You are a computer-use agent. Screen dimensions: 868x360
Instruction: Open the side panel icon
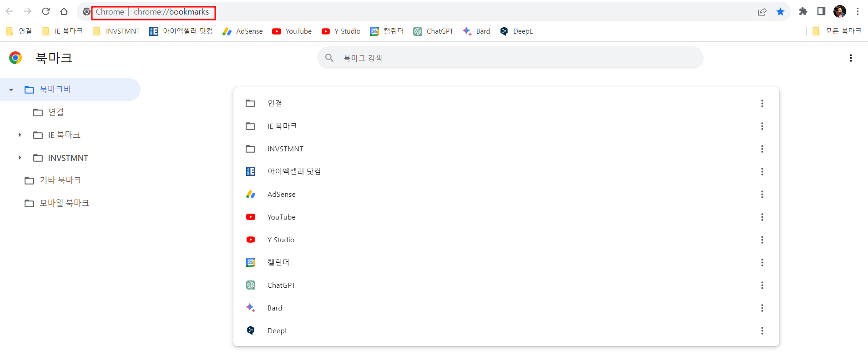click(821, 11)
